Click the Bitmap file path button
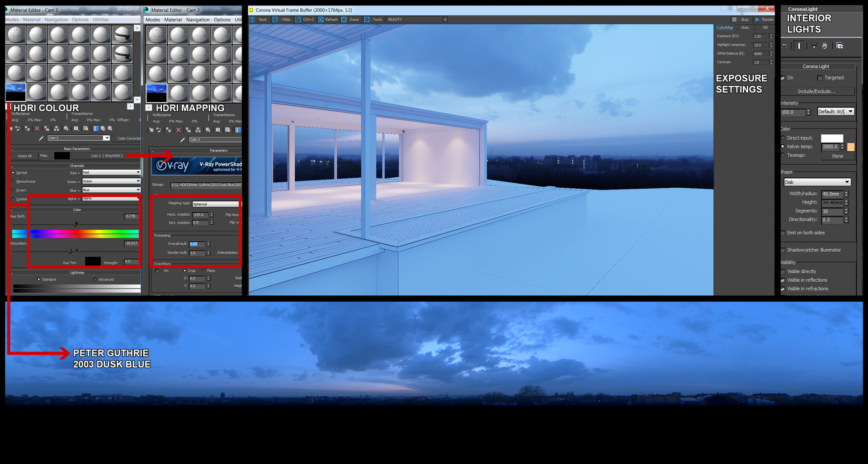The height and width of the screenshot is (464, 868). pos(206,185)
